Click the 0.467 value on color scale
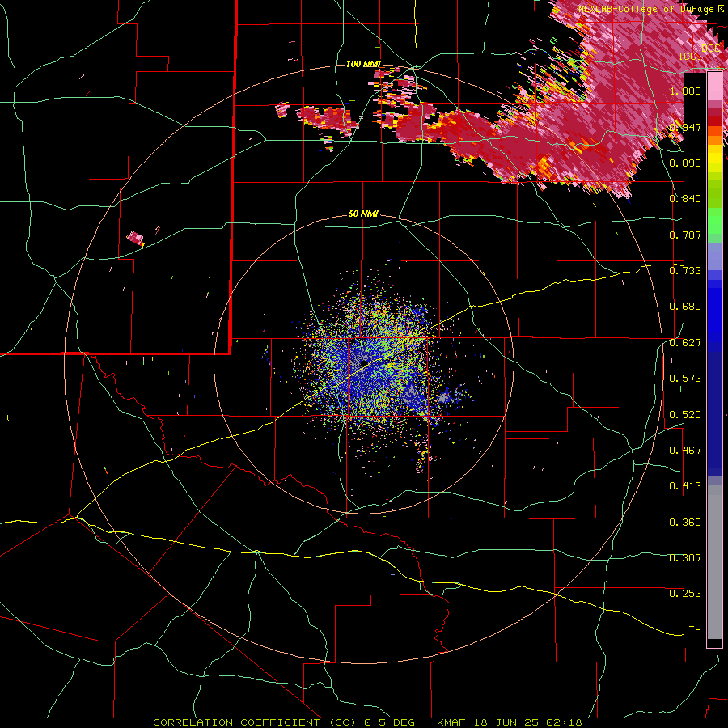 685,451
